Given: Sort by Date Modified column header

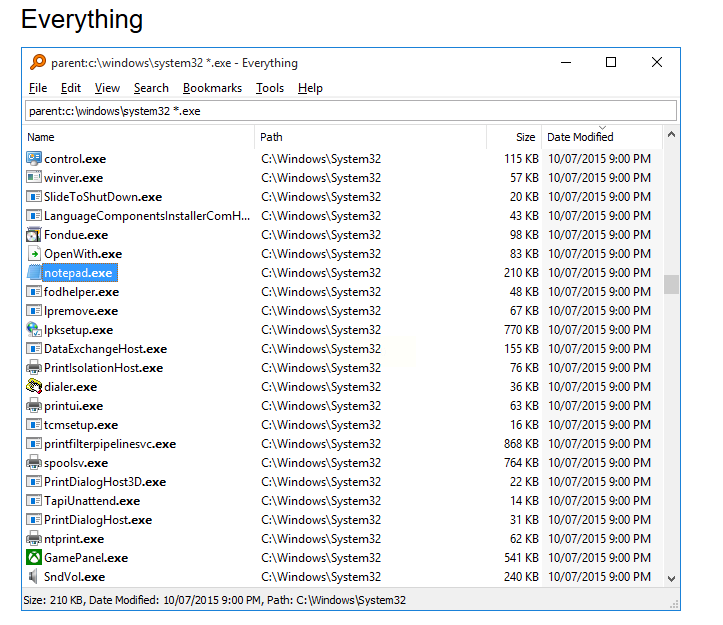Looking at the screenshot, I should coord(580,137).
